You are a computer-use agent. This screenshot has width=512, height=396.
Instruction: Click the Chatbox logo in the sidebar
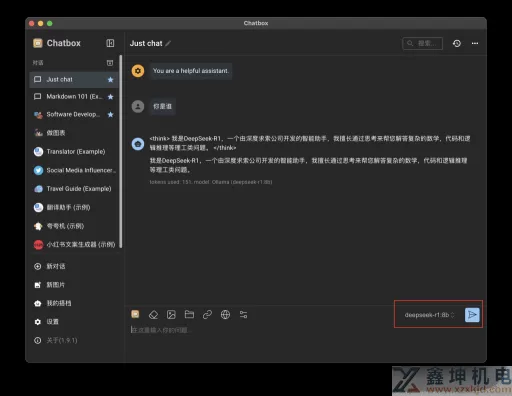click(38, 43)
